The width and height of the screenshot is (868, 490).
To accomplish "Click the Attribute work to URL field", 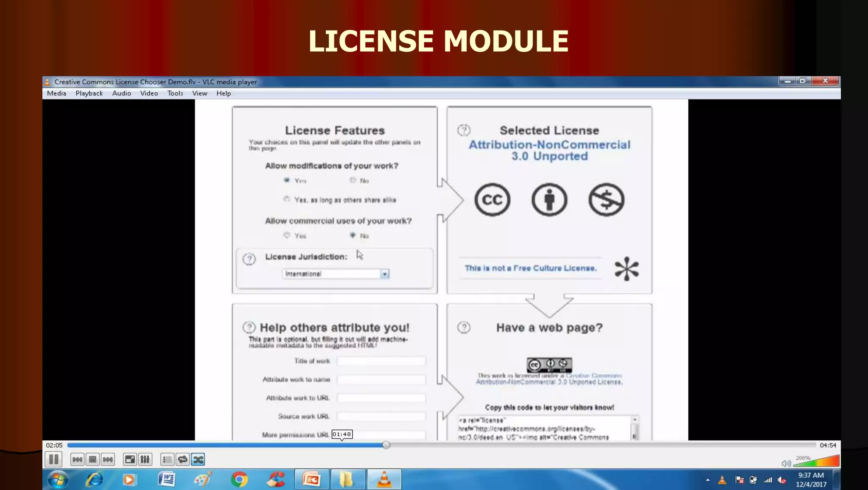I will coord(381,398).
